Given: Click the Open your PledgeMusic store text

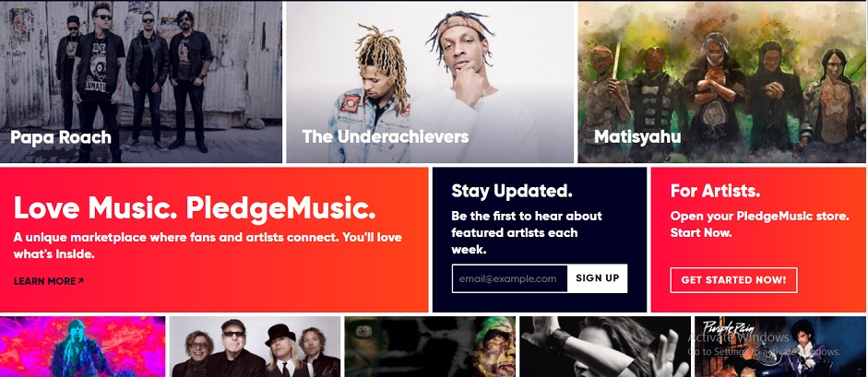Looking at the screenshot, I should click(x=759, y=216).
